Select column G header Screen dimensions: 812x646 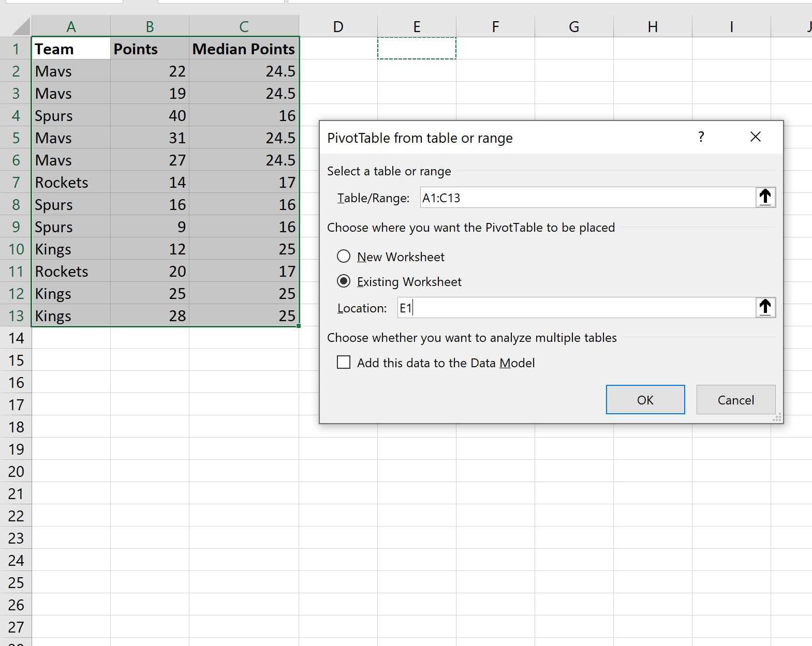pos(574,26)
